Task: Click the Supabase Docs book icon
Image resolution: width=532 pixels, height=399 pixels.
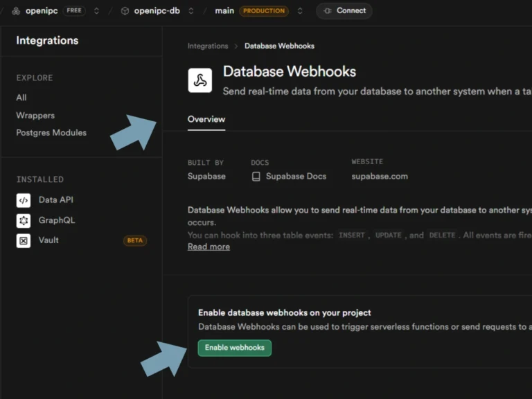Action: pyautogui.click(x=256, y=177)
